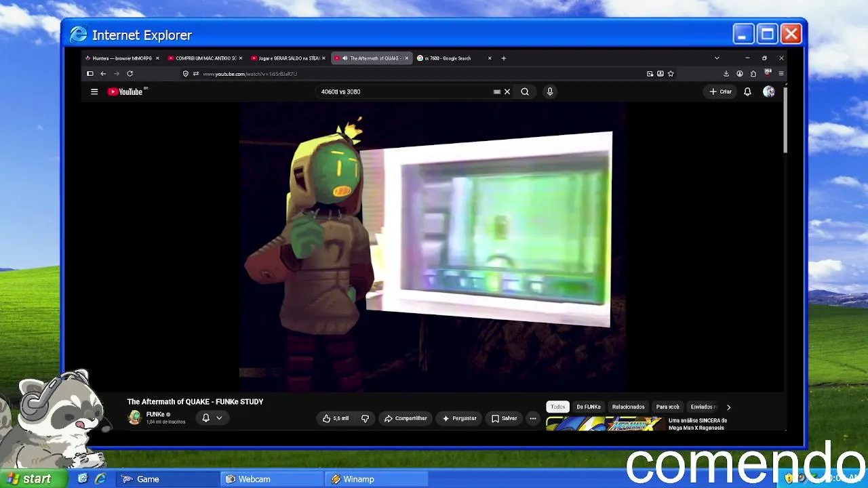Select the 'Para você' filter chip
Image resolution: width=868 pixels, height=488 pixels.
668,407
